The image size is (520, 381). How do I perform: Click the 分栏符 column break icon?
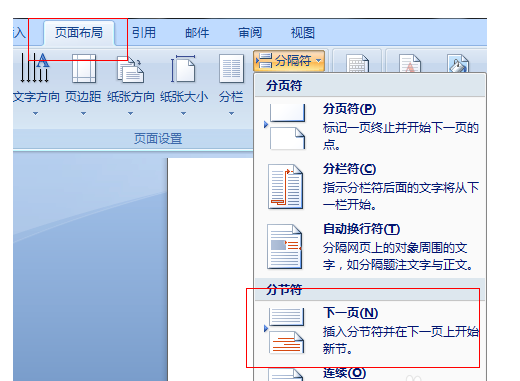(x=286, y=187)
